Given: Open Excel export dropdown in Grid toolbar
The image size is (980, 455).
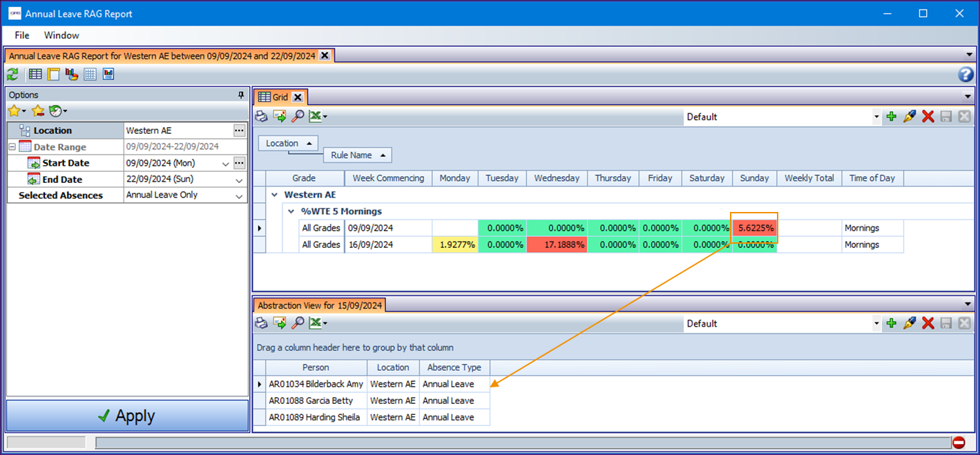Looking at the screenshot, I should coord(325,117).
